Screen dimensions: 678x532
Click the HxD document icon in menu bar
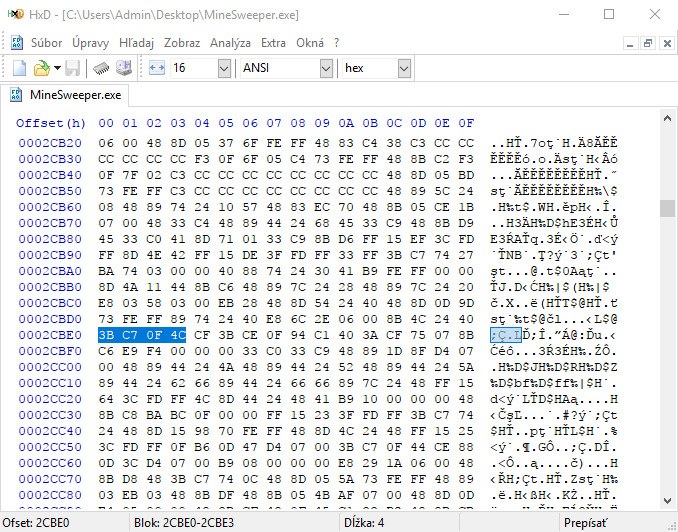pyautogui.click(x=16, y=43)
